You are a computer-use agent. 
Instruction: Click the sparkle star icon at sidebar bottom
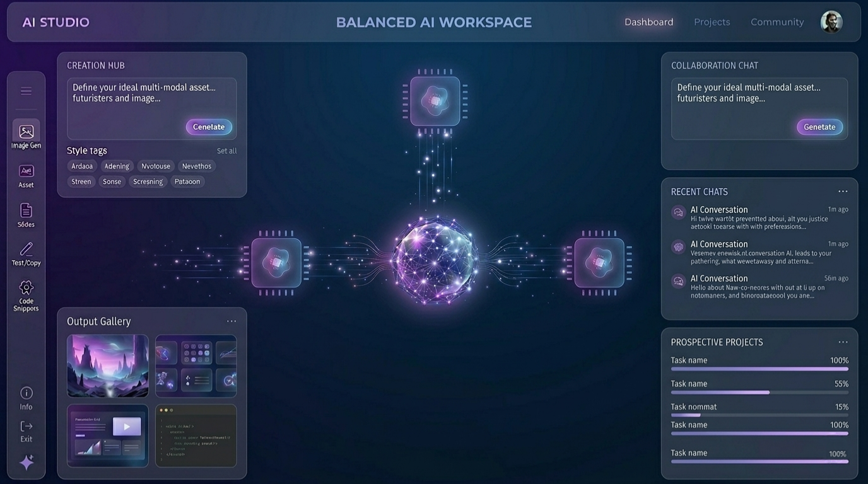(x=26, y=463)
